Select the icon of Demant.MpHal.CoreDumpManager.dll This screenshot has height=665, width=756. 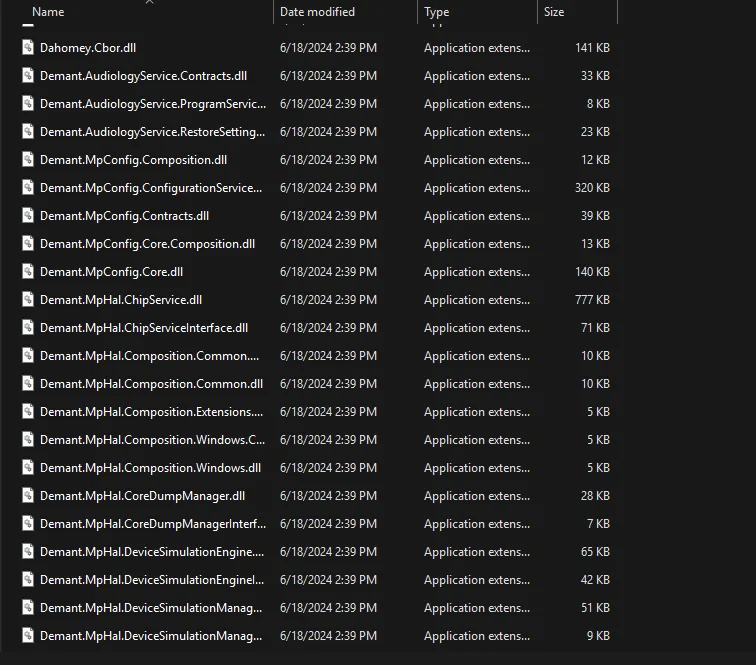click(28, 495)
